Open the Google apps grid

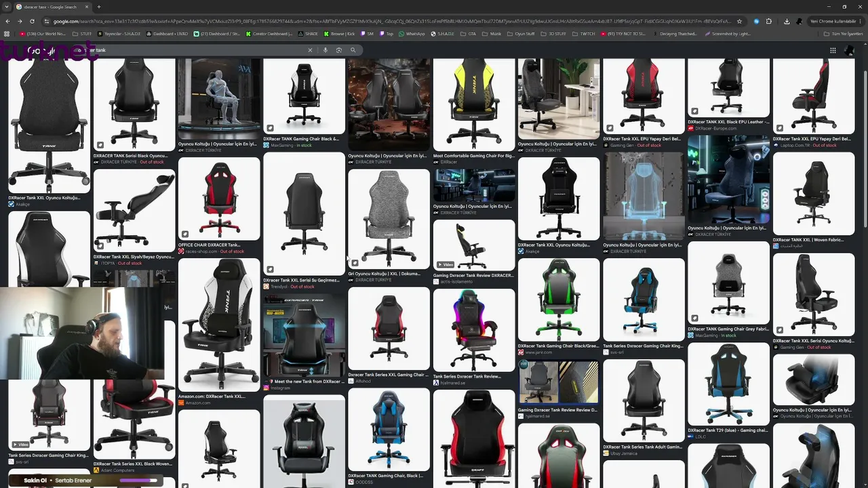pyautogui.click(x=833, y=50)
